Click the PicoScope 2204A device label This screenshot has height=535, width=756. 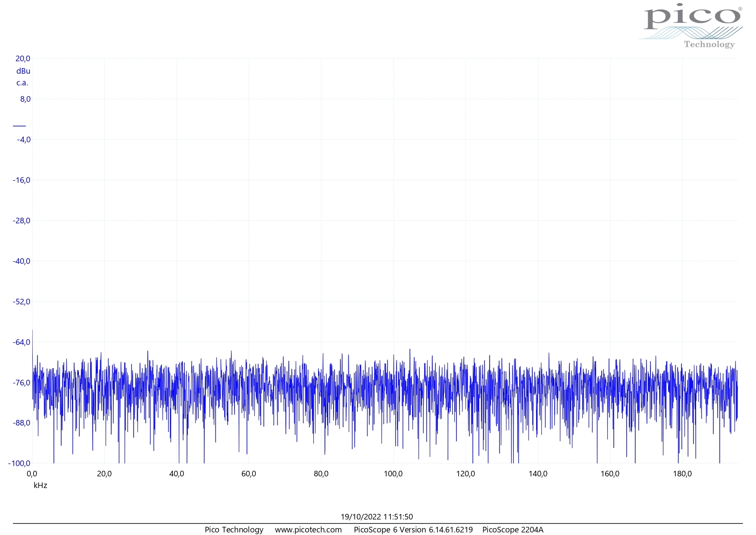pos(513,530)
